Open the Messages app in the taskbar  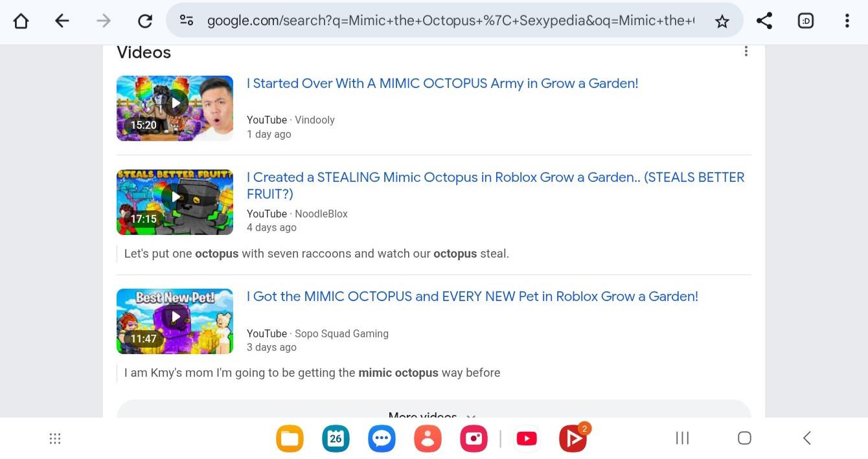382,439
